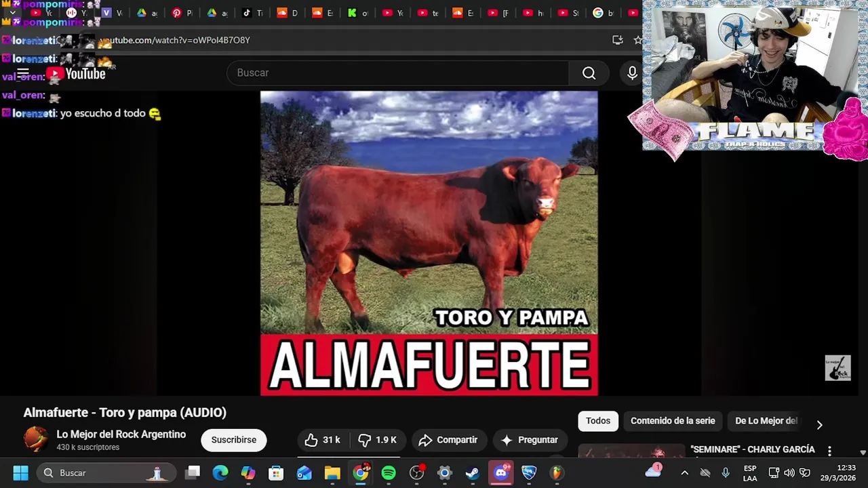Show hidden system tray icons chevron
The image size is (868, 488).
pyautogui.click(x=685, y=472)
